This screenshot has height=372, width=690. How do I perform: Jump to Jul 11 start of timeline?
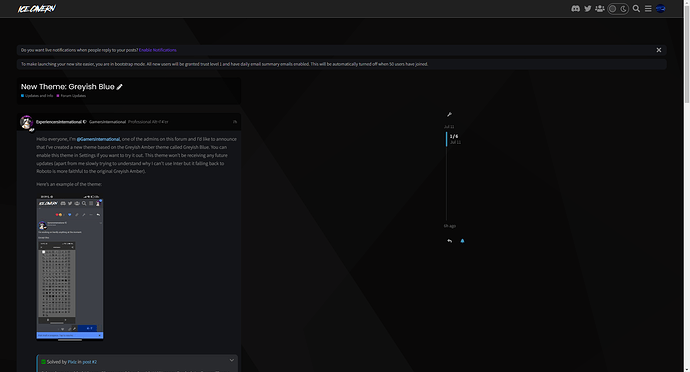[x=449, y=127]
